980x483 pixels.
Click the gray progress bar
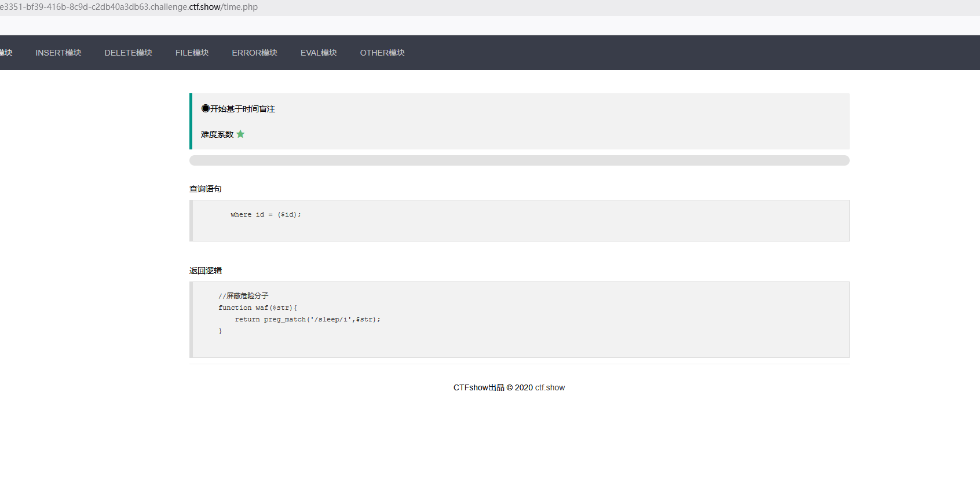click(520, 160)
